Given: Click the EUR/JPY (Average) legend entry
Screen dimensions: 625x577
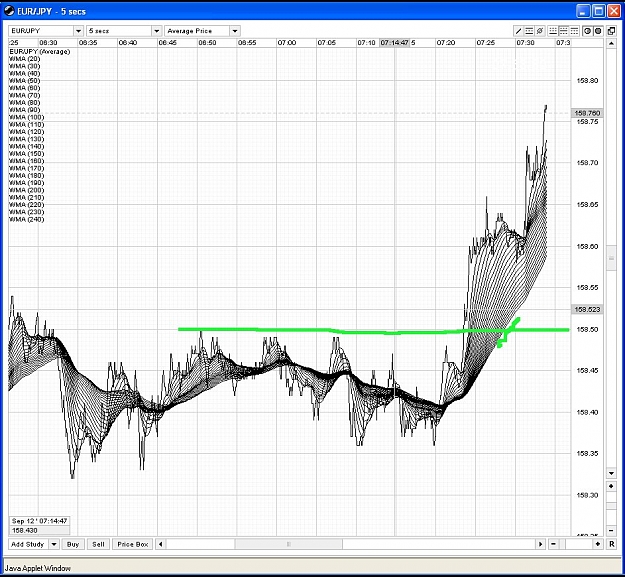Looking at the screenshot, I should (x=39, y=51).
